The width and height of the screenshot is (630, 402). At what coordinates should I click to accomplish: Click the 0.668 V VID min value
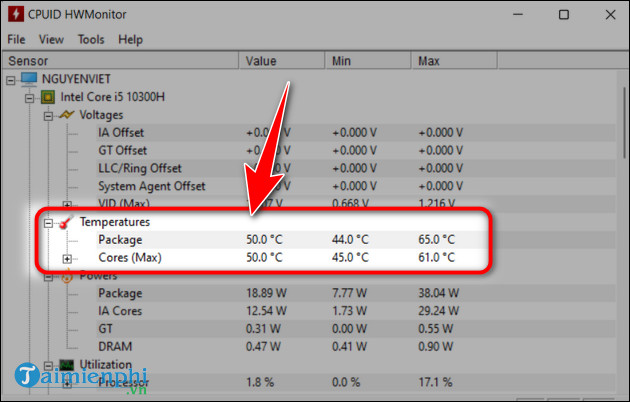click(350, 204)
